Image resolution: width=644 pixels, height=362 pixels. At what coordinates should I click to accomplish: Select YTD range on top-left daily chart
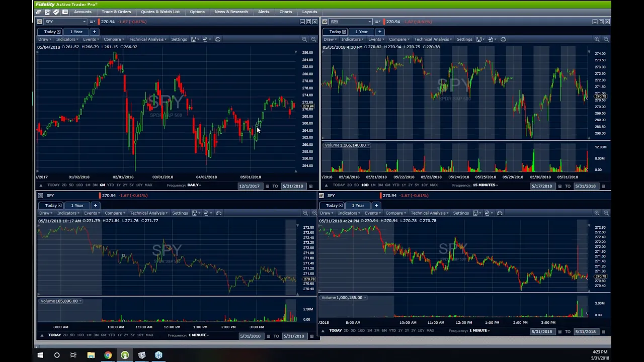click(110, 185)
